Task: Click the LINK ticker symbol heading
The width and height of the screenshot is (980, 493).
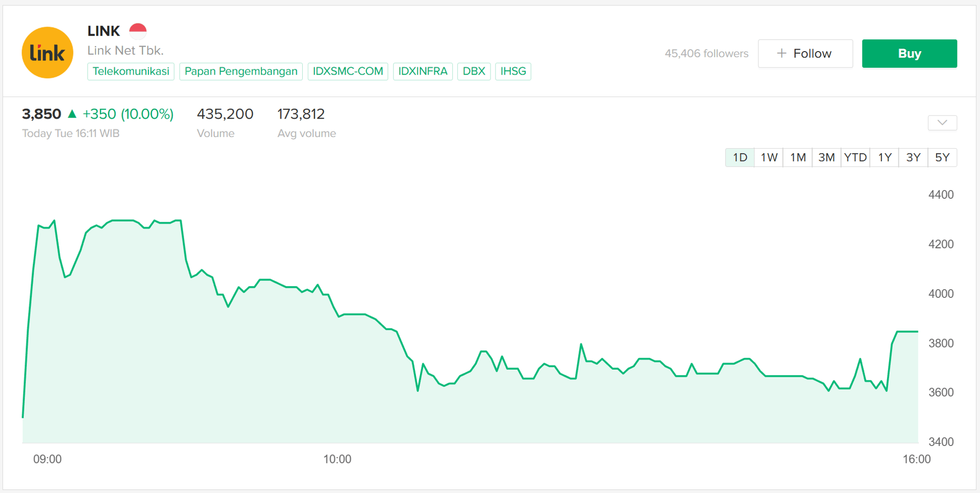Action: 104,31
